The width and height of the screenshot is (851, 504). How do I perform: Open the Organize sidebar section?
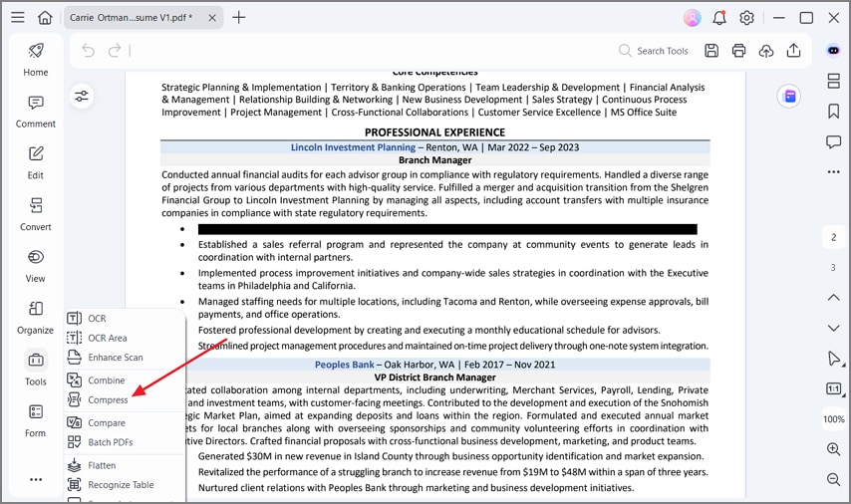36,318
